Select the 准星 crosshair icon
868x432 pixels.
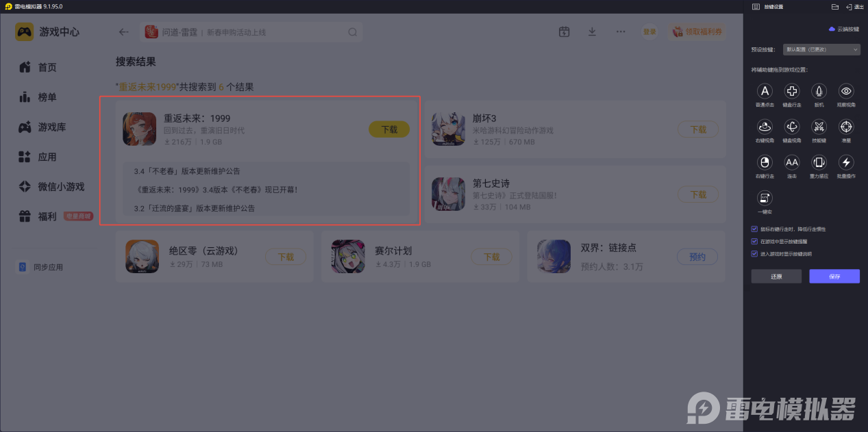click(x=846, y=127)
